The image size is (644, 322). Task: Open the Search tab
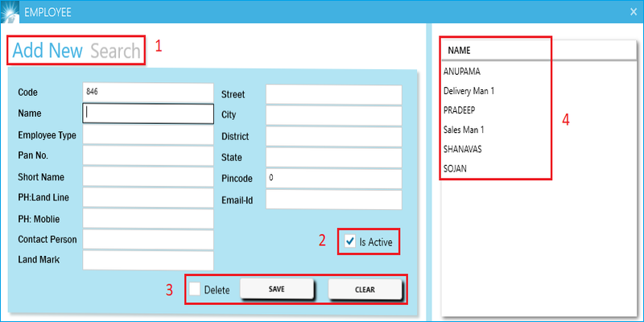pyautogui.click(x=115, y=52)
